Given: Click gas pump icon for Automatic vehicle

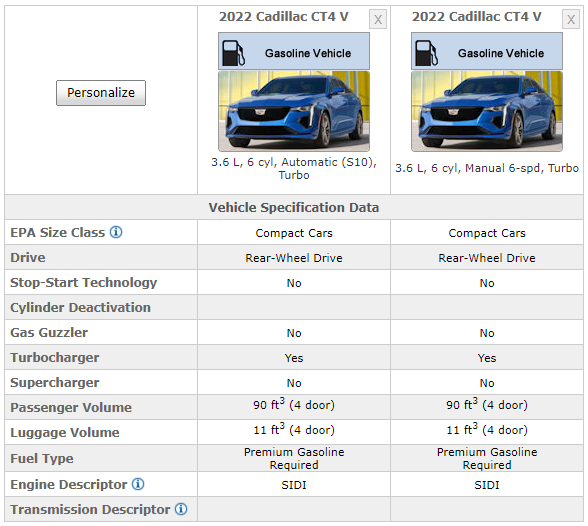Looking at the screenshot, I should pyautogui.click(x=233, y=53).
